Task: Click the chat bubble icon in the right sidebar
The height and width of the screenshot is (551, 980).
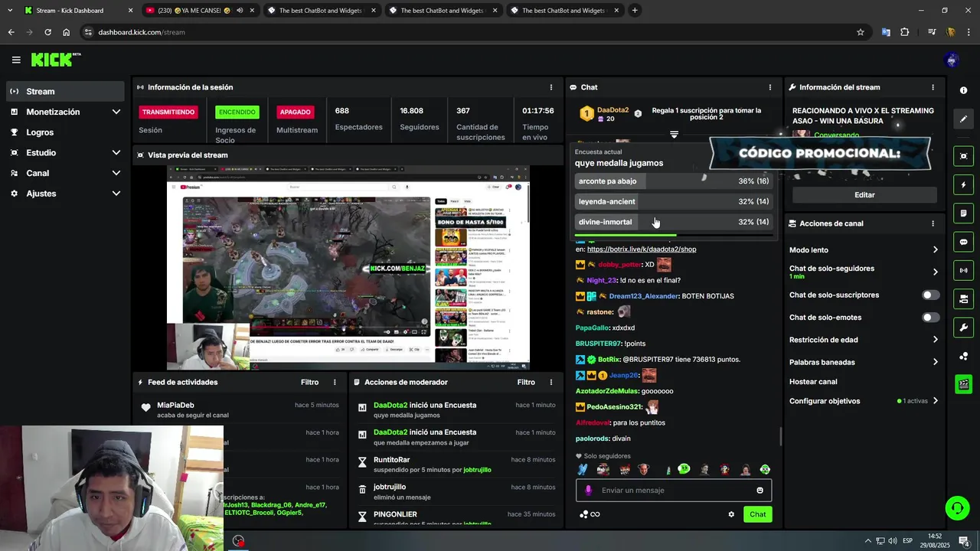Action: [963, 242]
